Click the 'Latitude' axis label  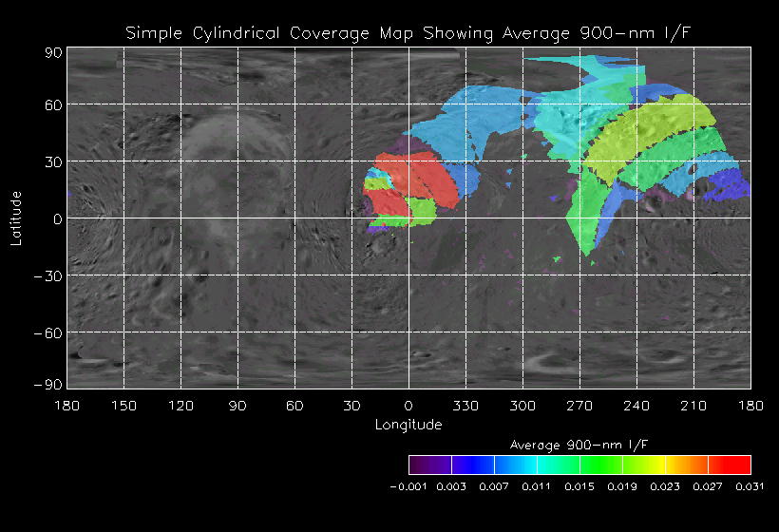click(16, 218)
